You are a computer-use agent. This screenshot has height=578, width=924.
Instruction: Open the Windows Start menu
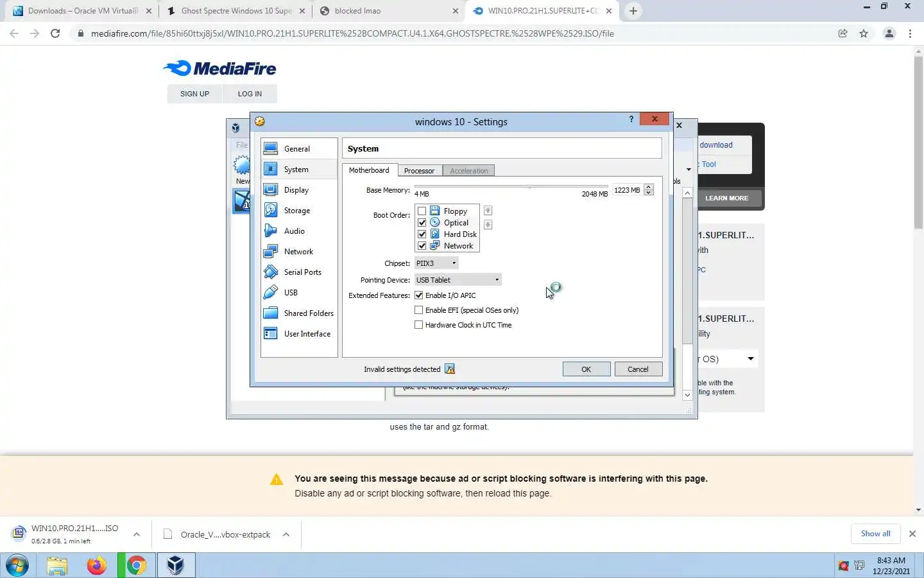[x=17, y=565]
